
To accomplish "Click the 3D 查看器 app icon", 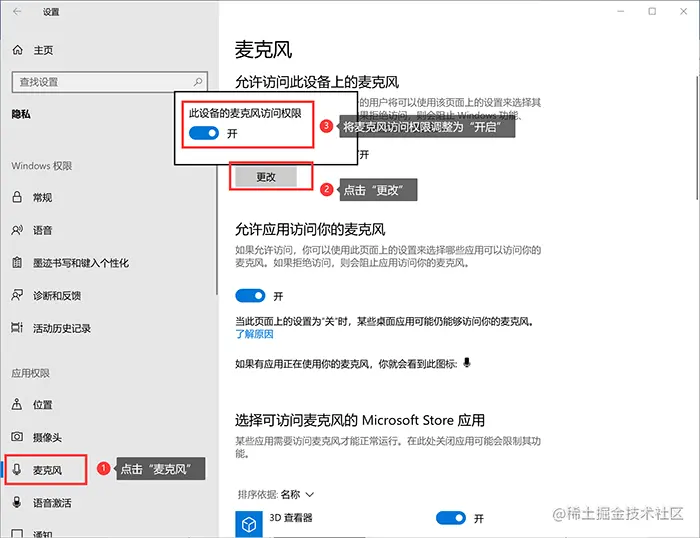I will coord(249,524).
